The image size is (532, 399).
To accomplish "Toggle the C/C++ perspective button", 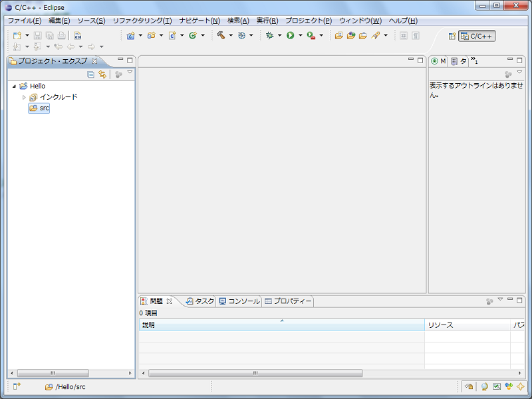I will [x=477, y=36].
